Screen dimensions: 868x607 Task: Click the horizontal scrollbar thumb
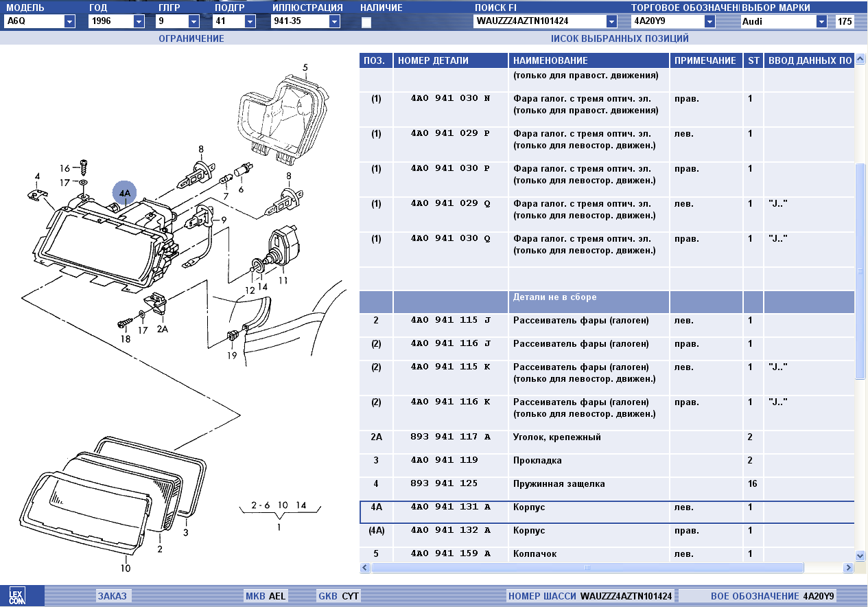(587, 568)
